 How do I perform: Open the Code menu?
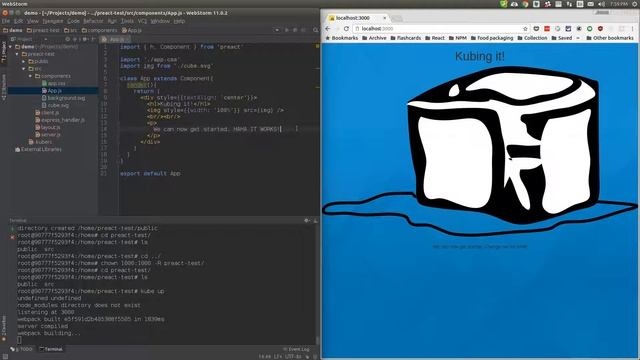click(73, 21)
